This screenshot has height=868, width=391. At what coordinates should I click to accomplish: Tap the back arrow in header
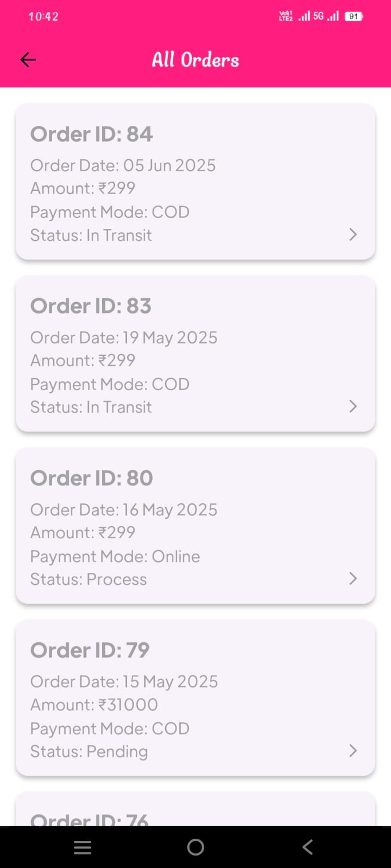click(28, 60)
